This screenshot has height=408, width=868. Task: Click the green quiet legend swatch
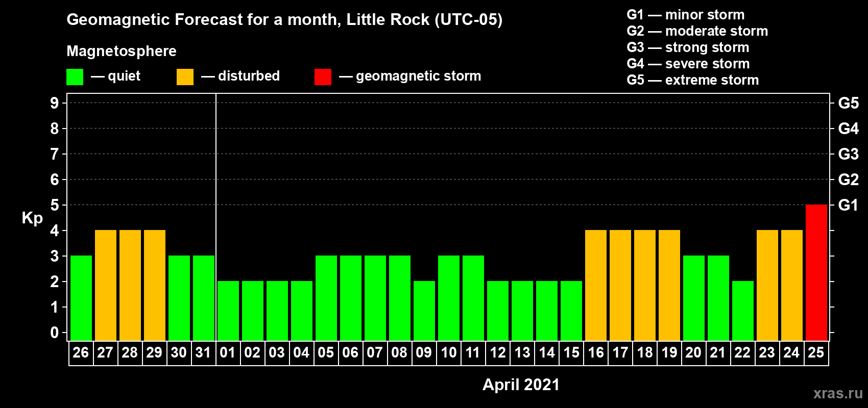point(75,77)
